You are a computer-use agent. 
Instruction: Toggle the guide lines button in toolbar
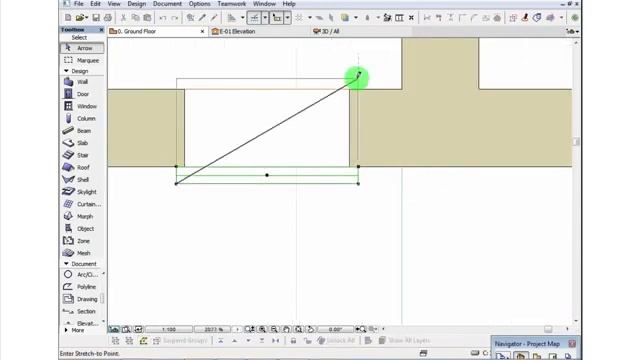click(x=254, y=18)
